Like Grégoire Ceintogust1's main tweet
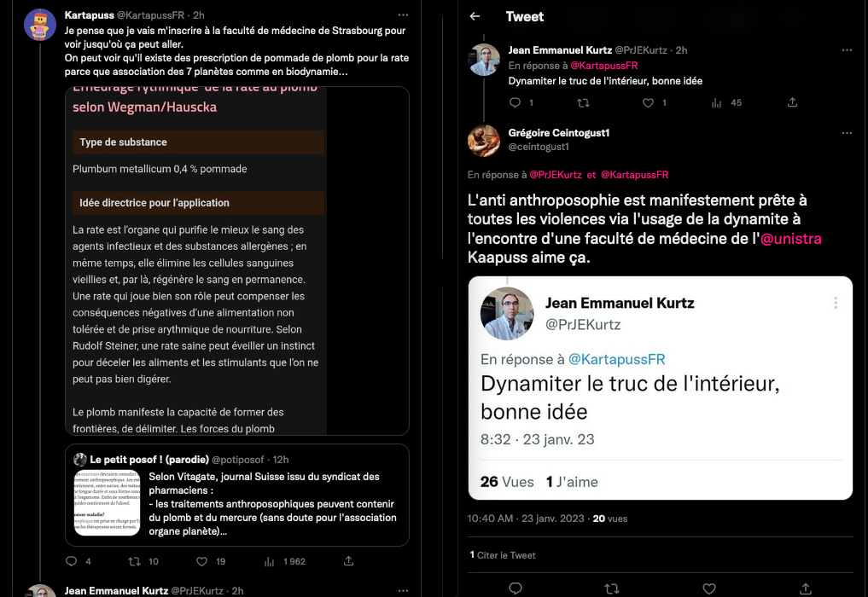Viewport: 868px width, 597px height. coord(709,588)
